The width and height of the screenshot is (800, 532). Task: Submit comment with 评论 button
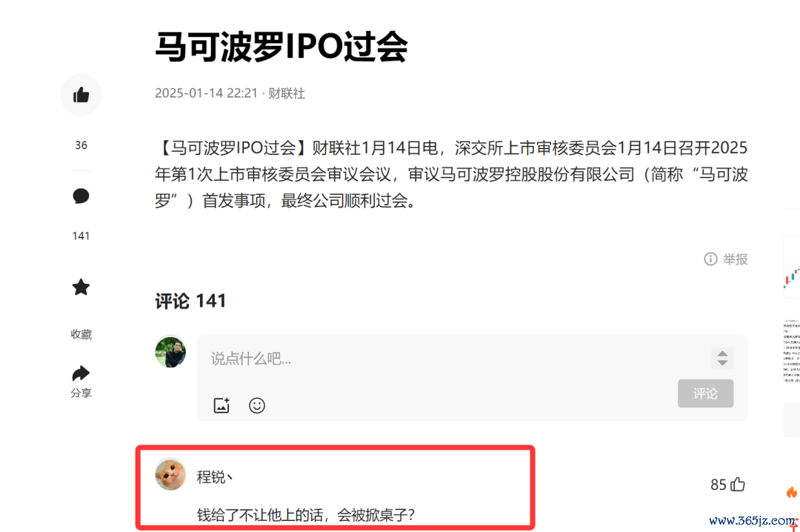coord(706,393)
